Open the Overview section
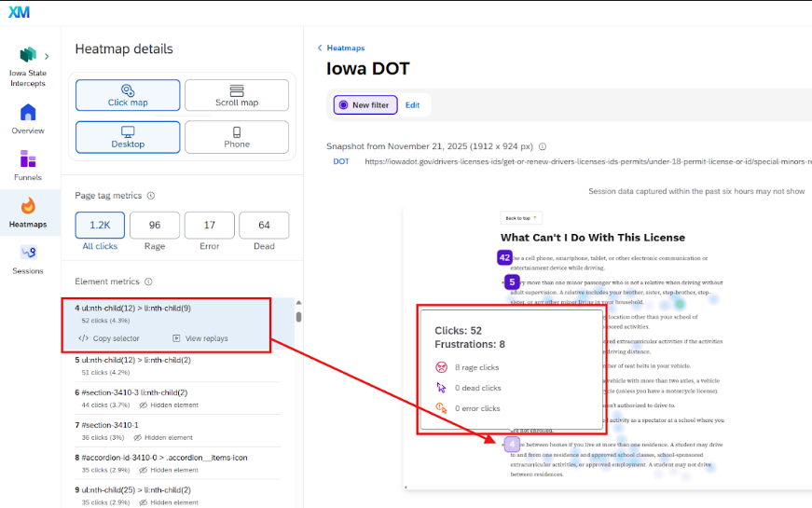 click(x=28, y=119)
